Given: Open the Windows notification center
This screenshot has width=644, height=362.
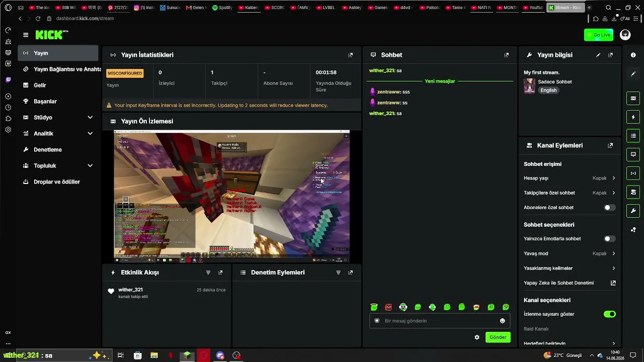Looking at the screenshot, I should click(x=633, y=355).
